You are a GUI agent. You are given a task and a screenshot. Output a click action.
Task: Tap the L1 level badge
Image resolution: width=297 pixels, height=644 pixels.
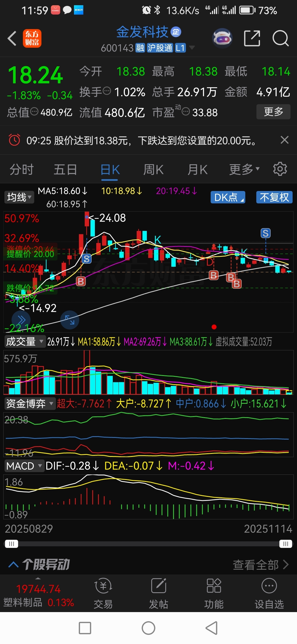coord(180,48)
